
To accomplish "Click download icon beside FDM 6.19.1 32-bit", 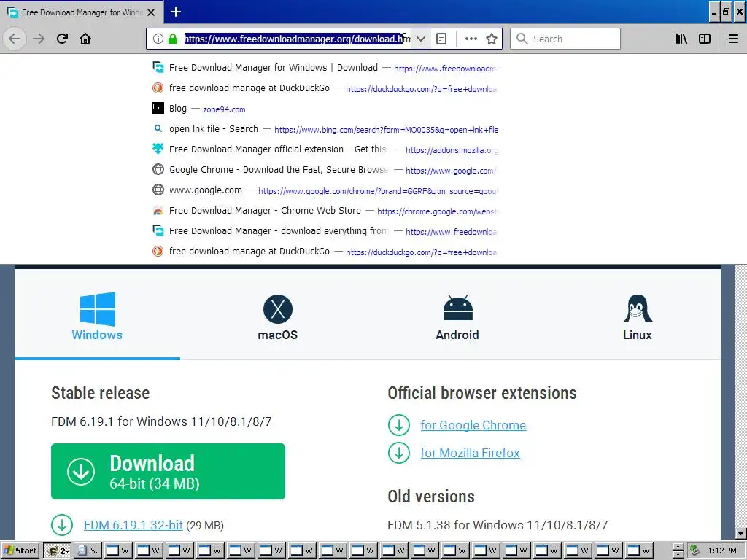I will 62,525.
